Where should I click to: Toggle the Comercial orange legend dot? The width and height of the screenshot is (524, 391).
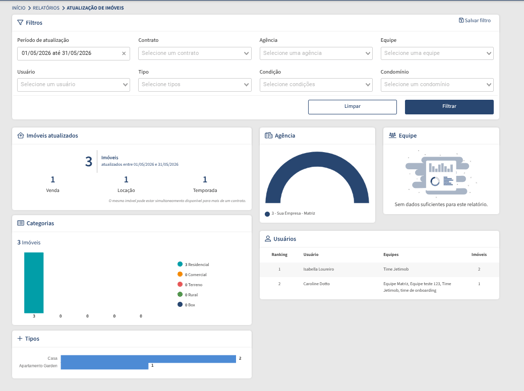click(x=180, y=274)
